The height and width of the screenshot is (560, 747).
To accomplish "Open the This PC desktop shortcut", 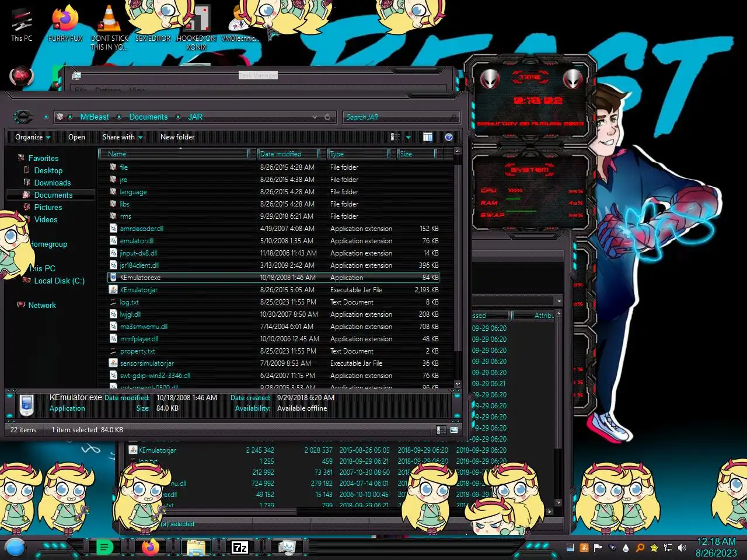I will point(22,23).
